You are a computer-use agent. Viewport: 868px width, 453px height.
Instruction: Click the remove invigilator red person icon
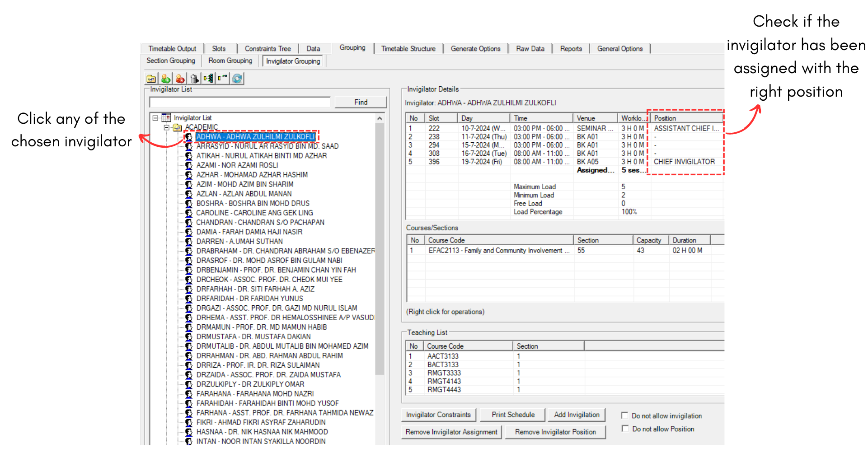point(180,79)
